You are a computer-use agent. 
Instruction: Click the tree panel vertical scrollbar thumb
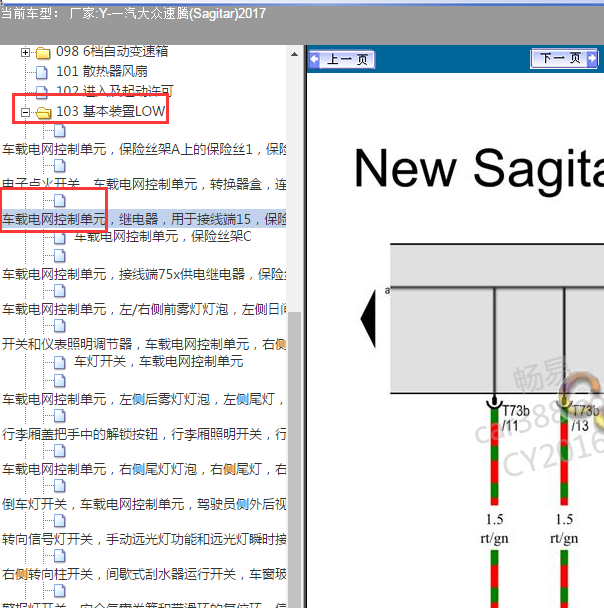[295, 459]
